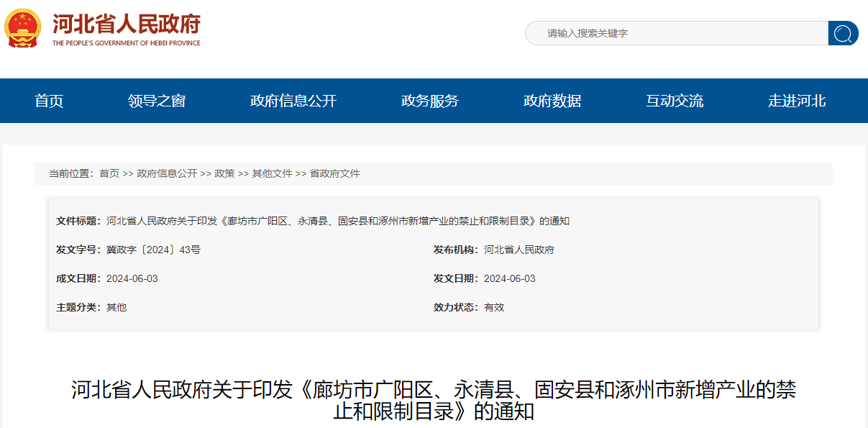The width and height of the screenshot is (868, 428).
Task: Open the 政府数据 navigation item
Action: pos(552,101)
